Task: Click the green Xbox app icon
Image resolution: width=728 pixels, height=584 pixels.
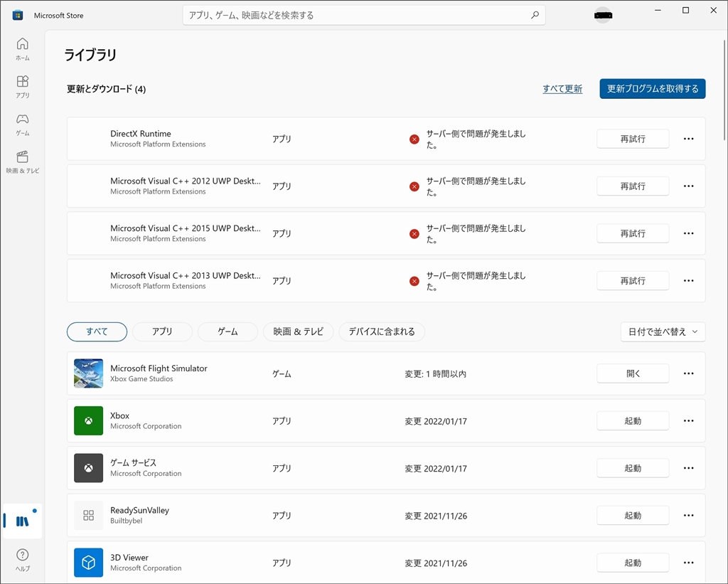Action: click(88, 421)
